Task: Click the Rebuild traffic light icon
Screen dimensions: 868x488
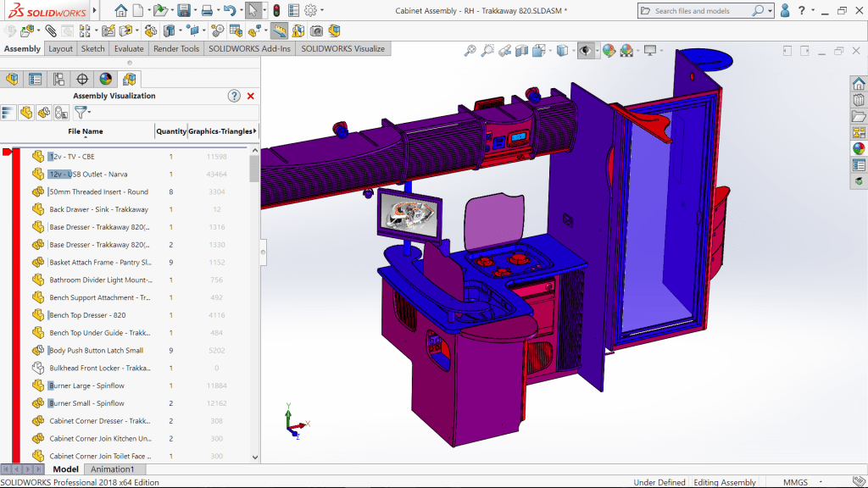Action: coord(275,11)
